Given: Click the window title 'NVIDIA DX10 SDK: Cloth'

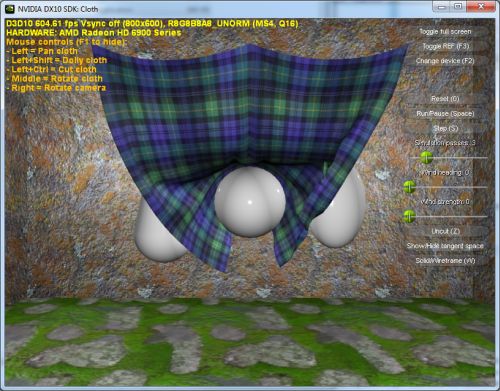Looking at the screenshot, I should pyautogui.click(x=58, y=9).
